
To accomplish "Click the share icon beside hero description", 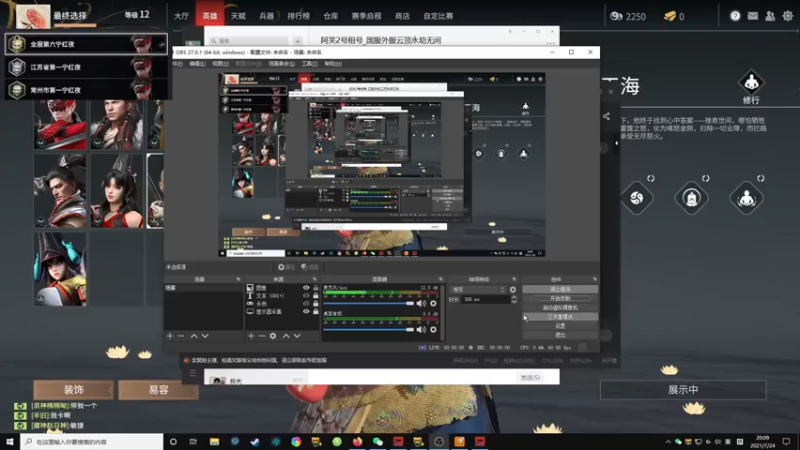I will click(606, 116).
